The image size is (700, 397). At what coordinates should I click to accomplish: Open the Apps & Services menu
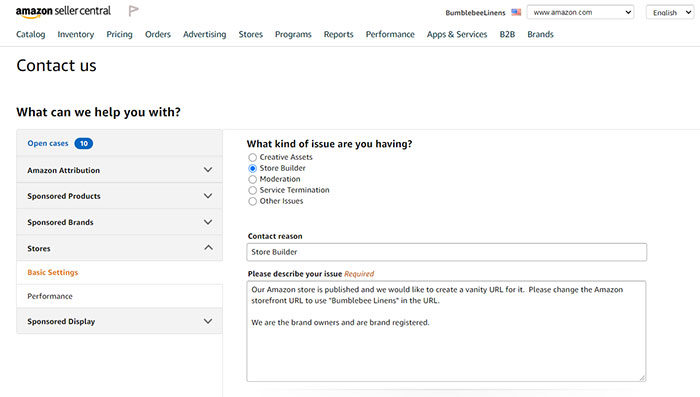tap(457, 34)
